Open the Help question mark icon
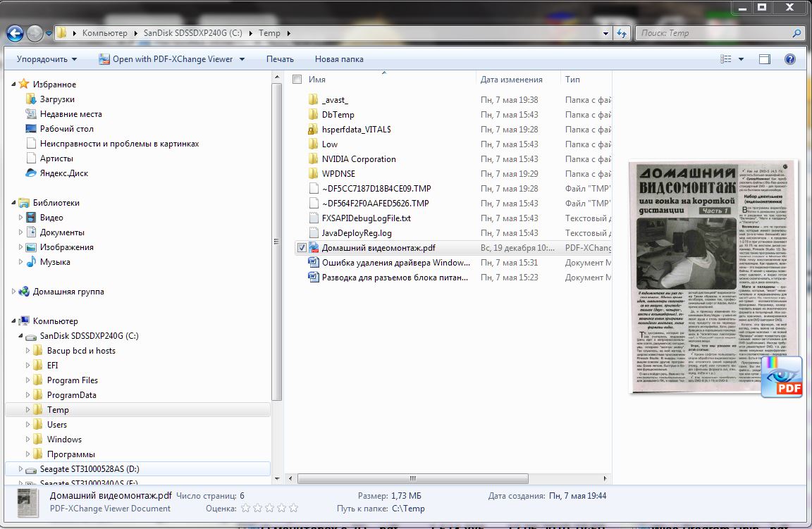The image size is (812, 529). tap(790, 59)
